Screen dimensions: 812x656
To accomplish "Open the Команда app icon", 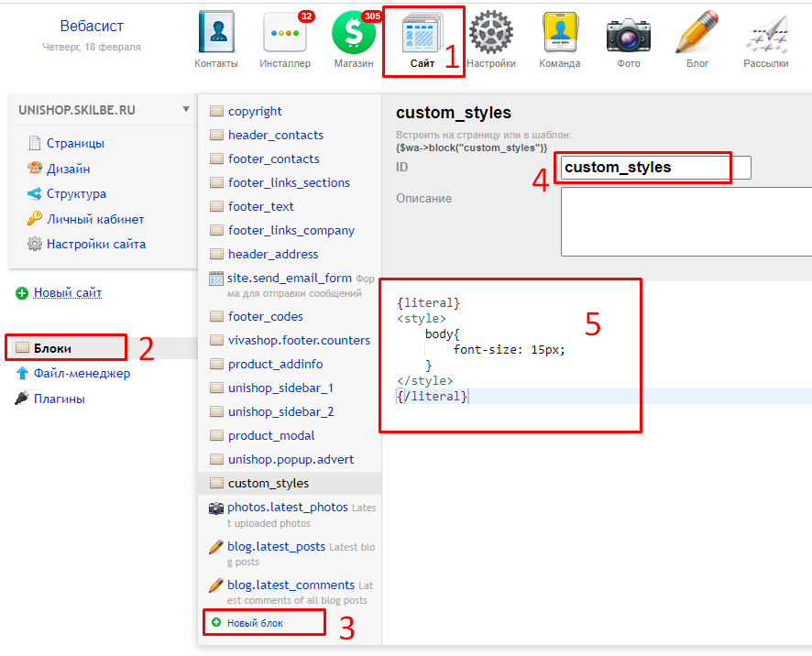I will tap(559, 35).
